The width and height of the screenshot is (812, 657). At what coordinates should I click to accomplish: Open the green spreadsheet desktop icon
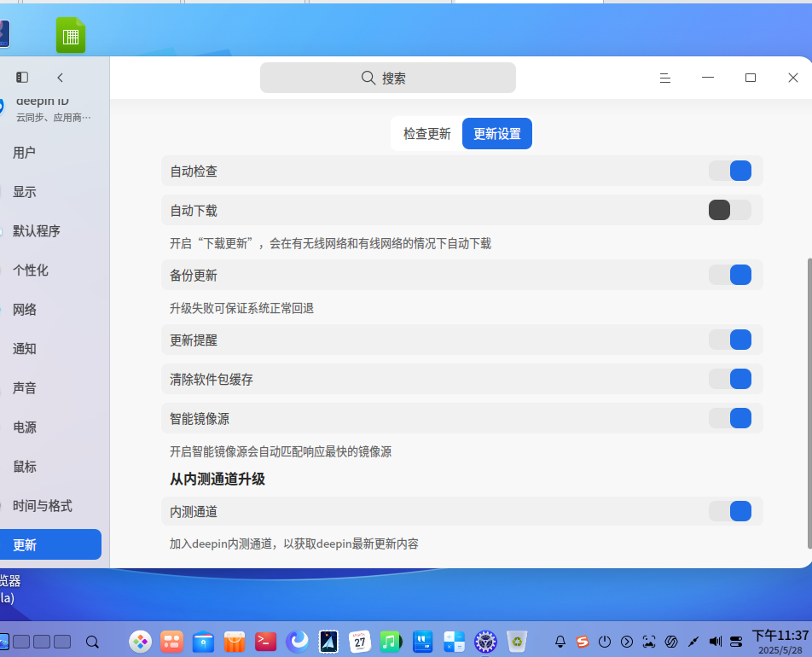[71, 35]
